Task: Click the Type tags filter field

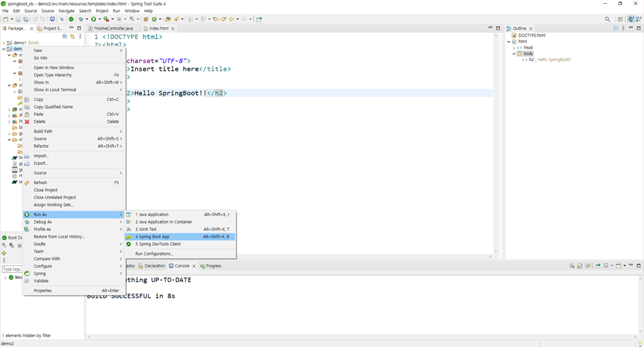Action: (12, 269)
